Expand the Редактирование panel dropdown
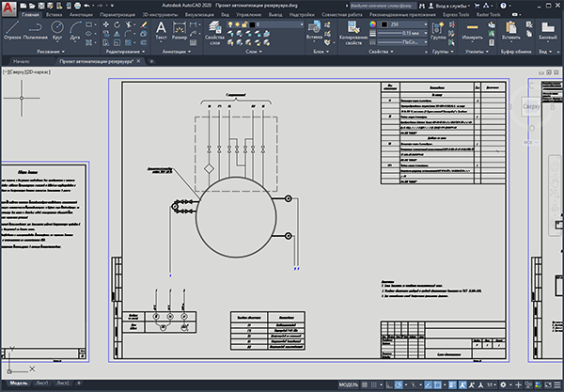 click(x=126, y=52)
